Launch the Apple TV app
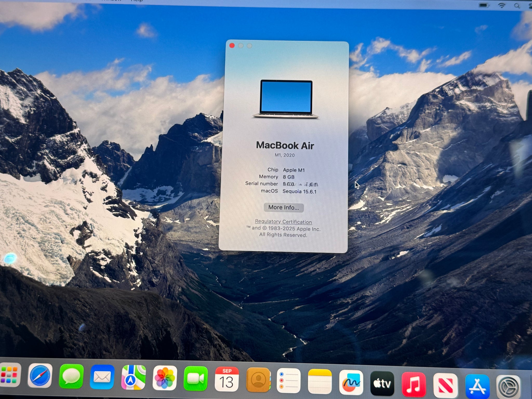532x399 pixels. click(382, 383)
